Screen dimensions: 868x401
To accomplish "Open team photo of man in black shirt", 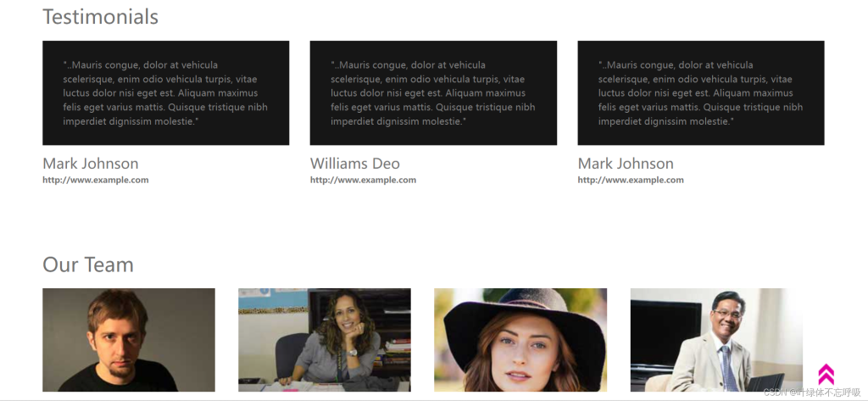I will 129,340.
